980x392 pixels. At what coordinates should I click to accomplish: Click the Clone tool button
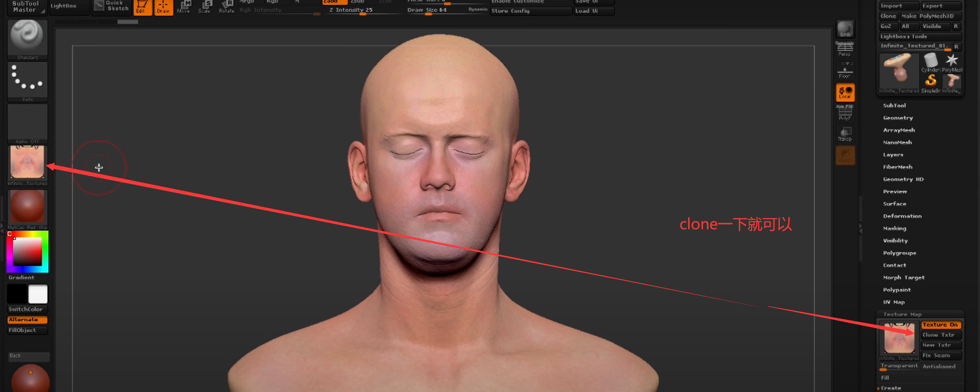[x=888, y=16]
